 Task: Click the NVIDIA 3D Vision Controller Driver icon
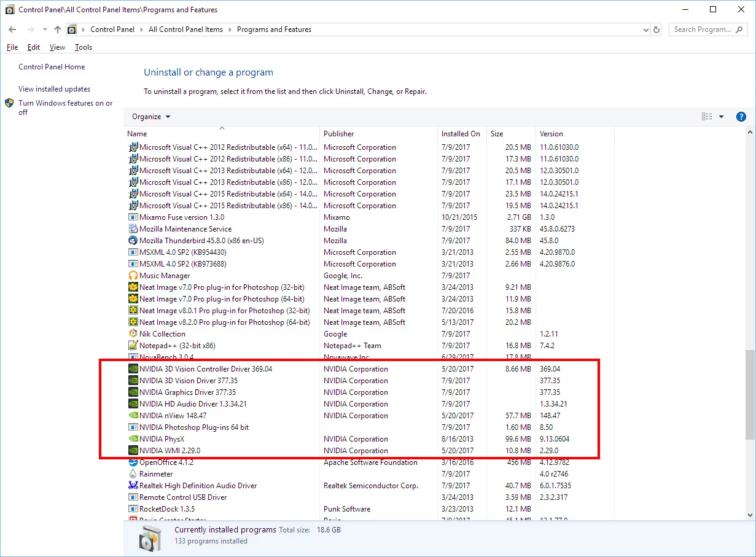tap(133, 369)
